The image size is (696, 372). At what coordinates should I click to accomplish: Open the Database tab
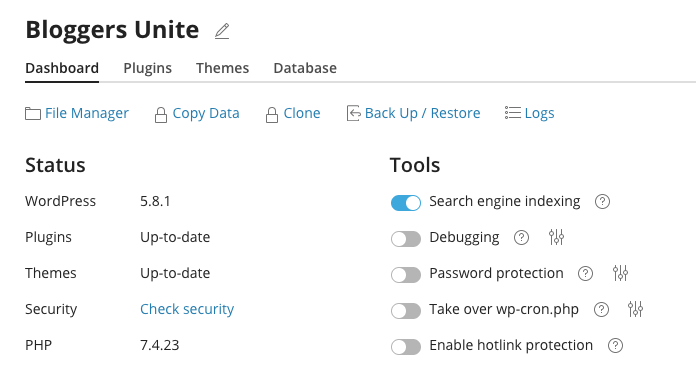(x=305, y=68)
